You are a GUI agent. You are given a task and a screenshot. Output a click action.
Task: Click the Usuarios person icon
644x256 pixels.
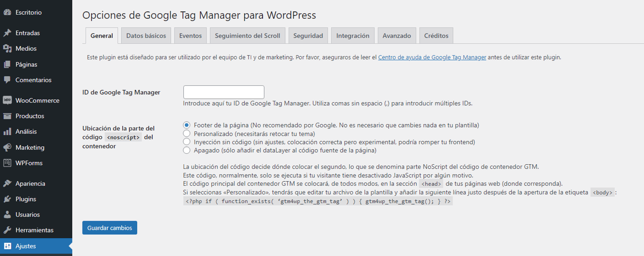coord(7,215)
